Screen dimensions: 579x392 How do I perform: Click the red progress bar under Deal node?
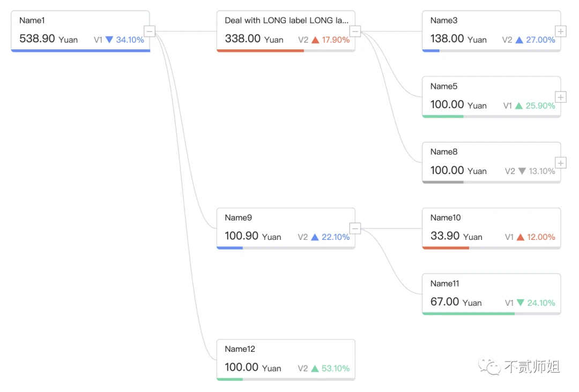coord(261,50)
